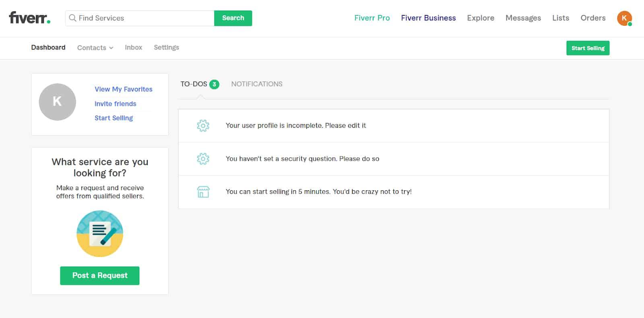Open the orange K profile avatar menu
This screenshot has height=318, width=644.
point(624,18)
